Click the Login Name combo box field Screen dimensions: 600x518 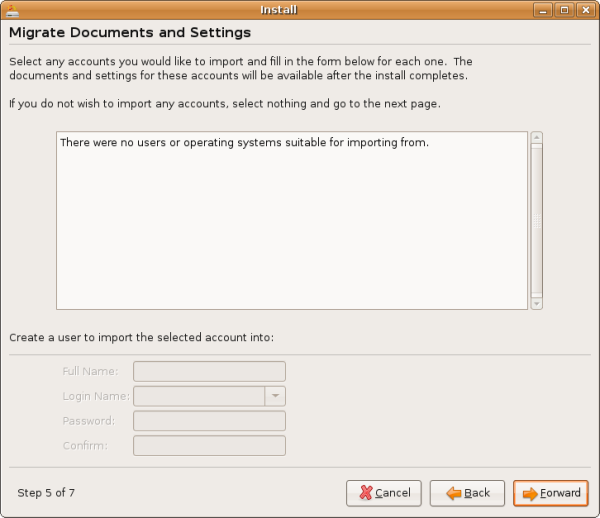pos(199,396)
